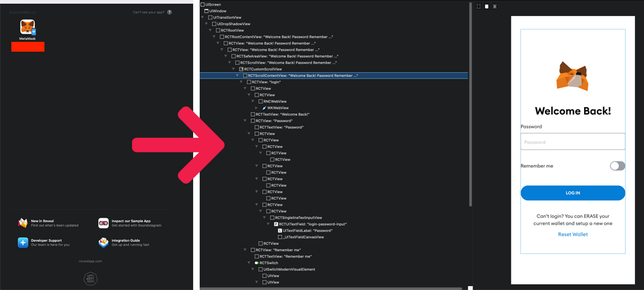Collapse the UITransitionView node

(x=202, y=17)
